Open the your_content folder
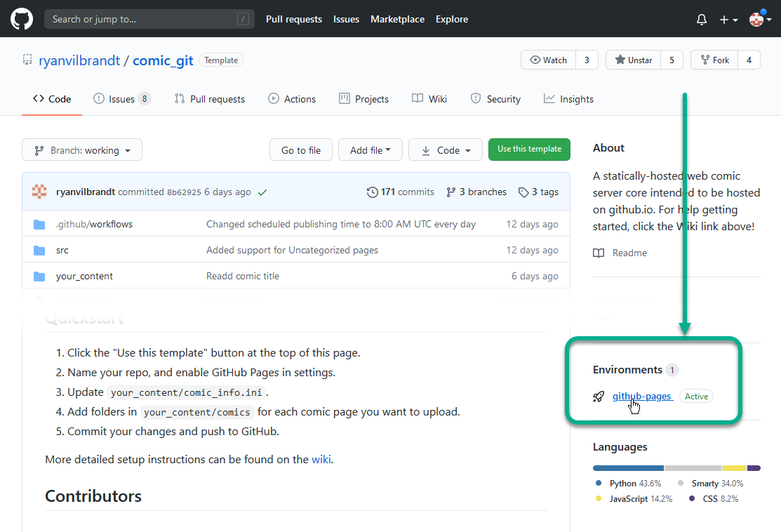This screenshot has width=781, height=532. (84, 276)
